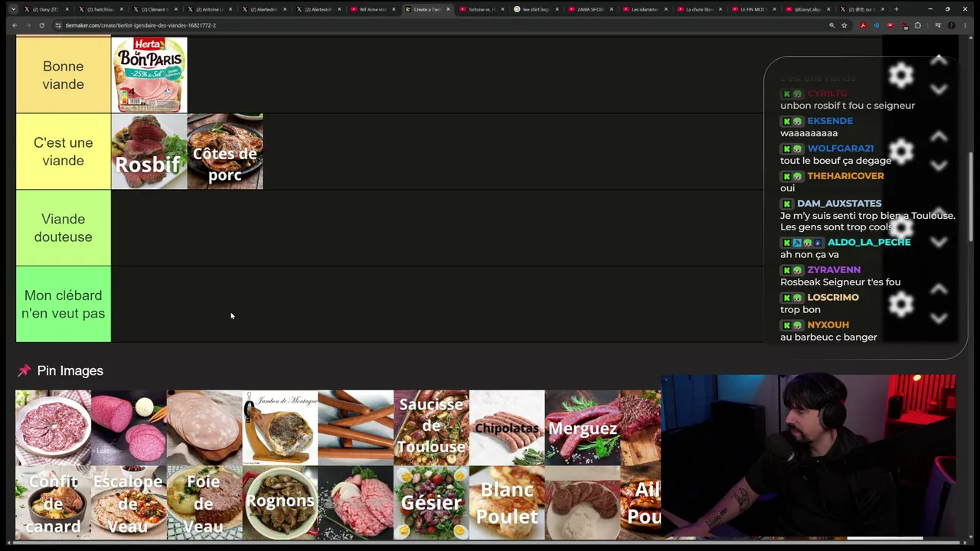Click chat username WOLFGARA21

click(841, 148)
